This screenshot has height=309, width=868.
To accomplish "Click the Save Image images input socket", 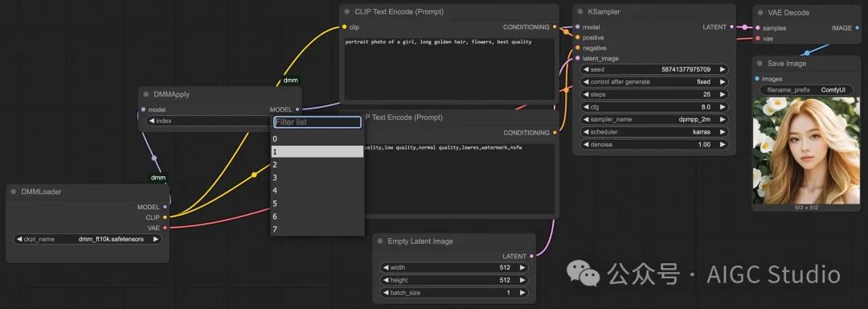I will click(x=757, y=79).
